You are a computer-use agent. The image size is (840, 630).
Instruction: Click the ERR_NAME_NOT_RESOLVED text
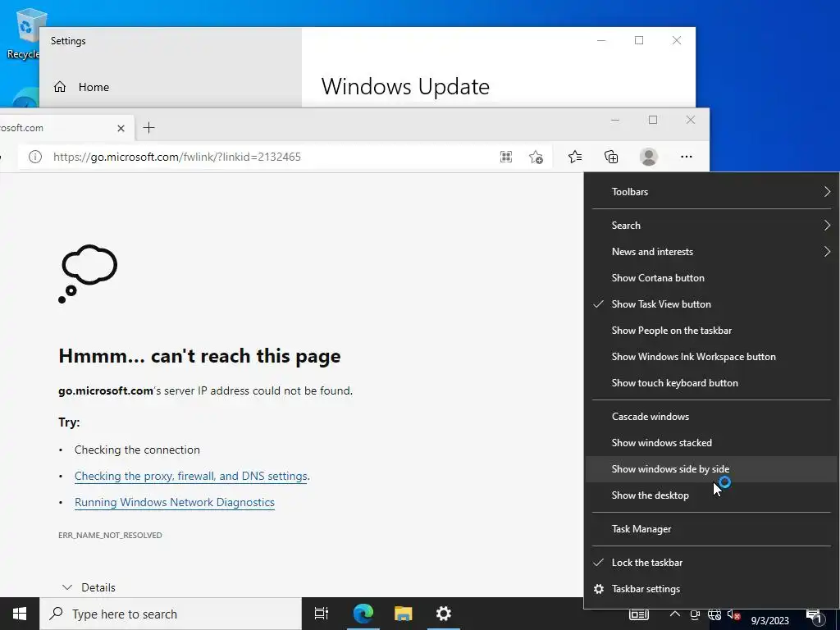click(x=110, y=535)
